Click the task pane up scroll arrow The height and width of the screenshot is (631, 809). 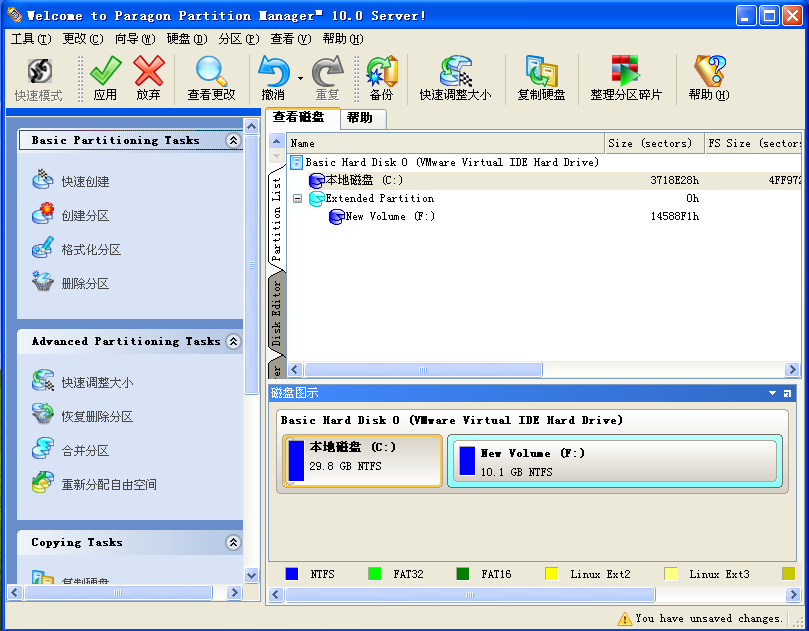click(251, 126)
